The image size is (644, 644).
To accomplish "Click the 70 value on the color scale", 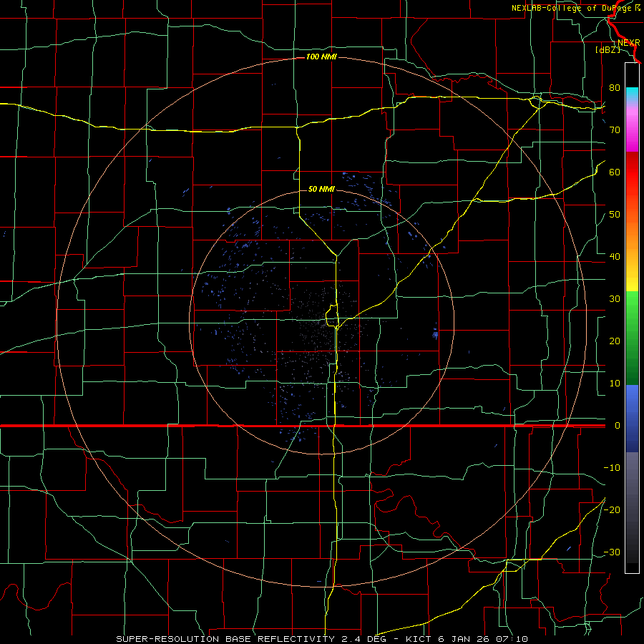I will [615, 130].
